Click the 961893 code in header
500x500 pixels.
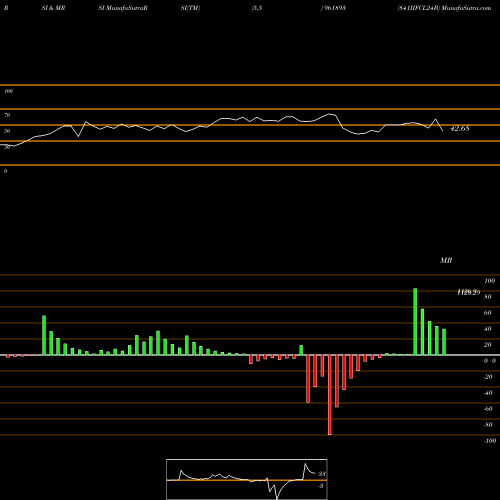pos(335,8)
